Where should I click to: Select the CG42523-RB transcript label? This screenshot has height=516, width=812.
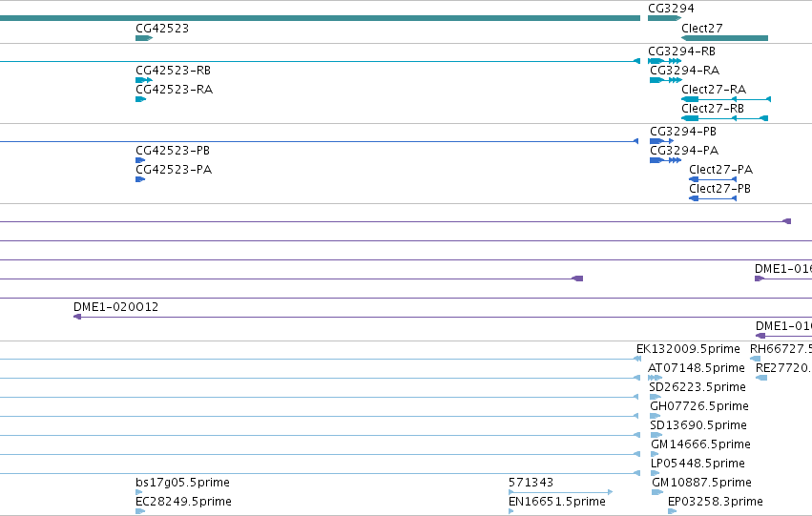point(173,71)
